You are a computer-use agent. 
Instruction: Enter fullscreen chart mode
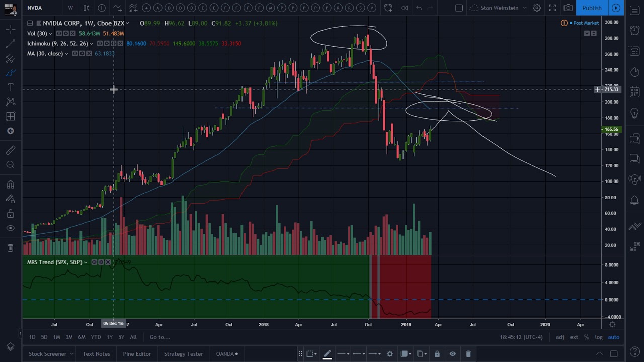pos(552,8)
